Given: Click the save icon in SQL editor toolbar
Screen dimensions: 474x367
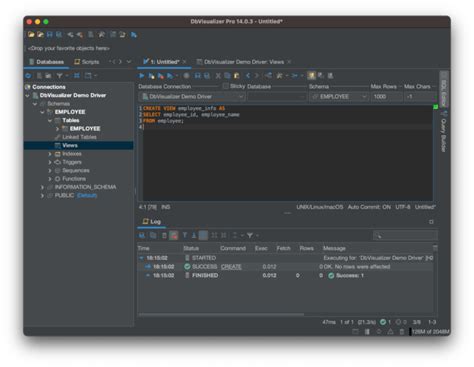Looking at the screenshot, I should point(198,76).
